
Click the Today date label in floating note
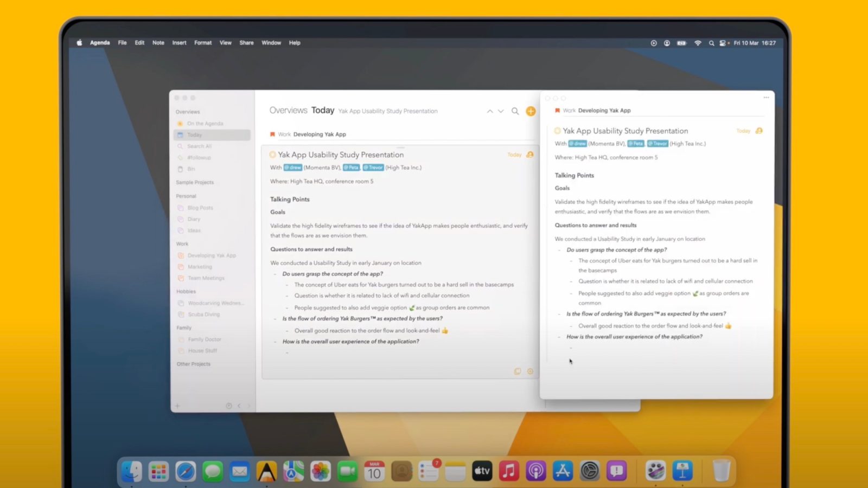pos(743,131)
